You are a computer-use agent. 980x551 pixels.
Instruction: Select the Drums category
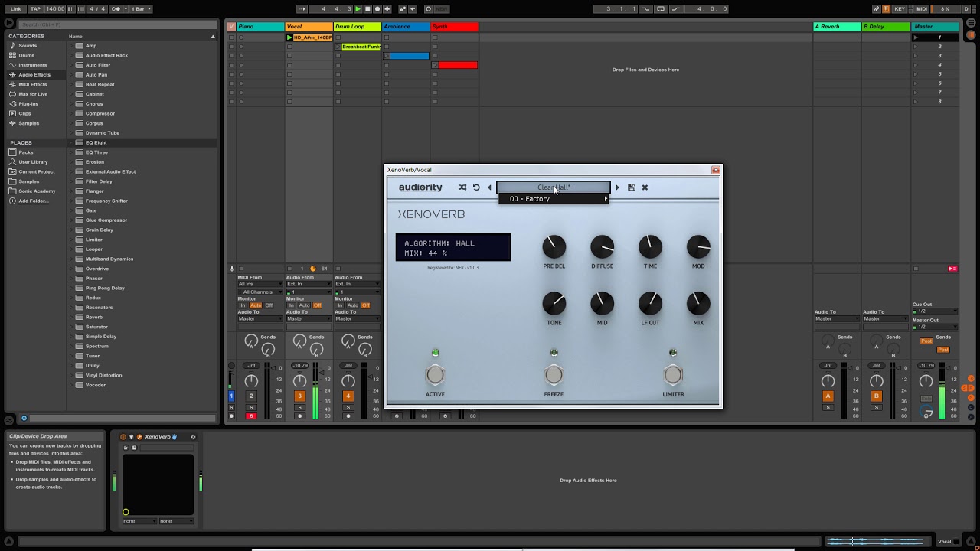(27, 55)
